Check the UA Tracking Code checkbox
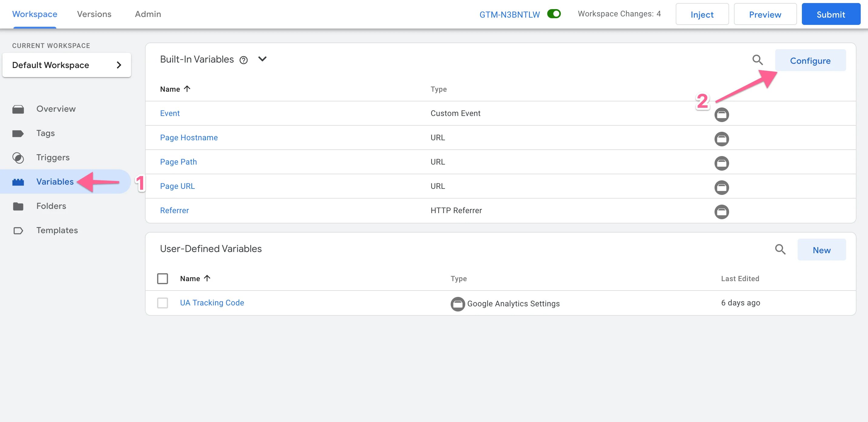Image resolution: width=868 pixels, height=422 pixels. (x=163, y=303)
